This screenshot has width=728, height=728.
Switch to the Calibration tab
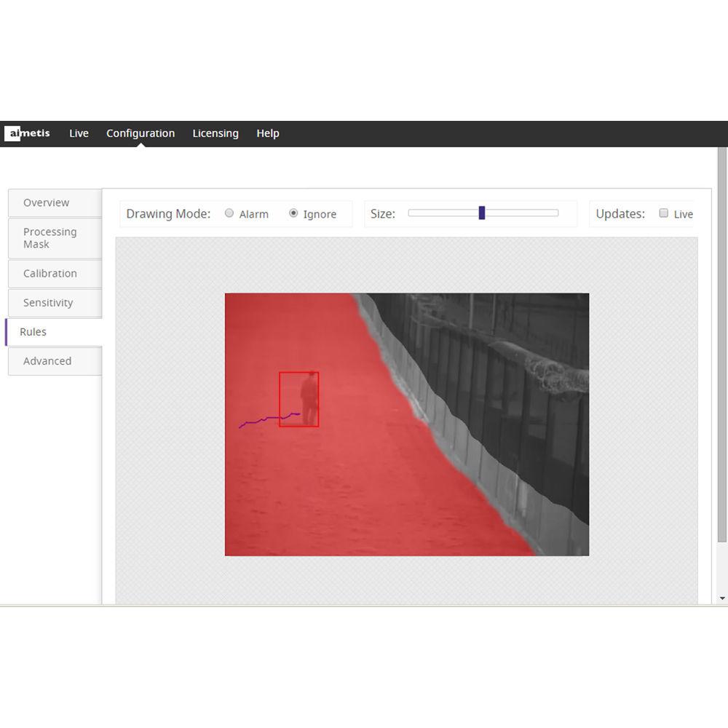tap(50, 273)
